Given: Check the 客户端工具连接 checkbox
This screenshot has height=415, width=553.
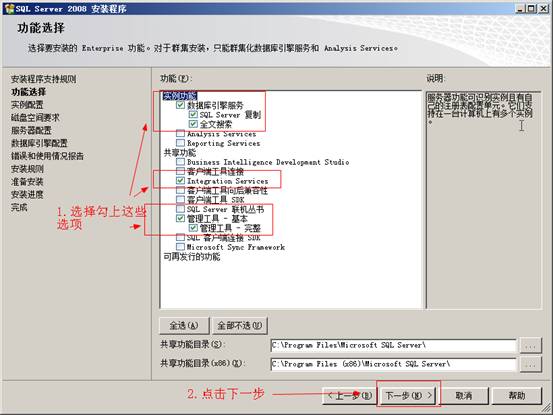Looking at the screenshot, I should 180,171.
